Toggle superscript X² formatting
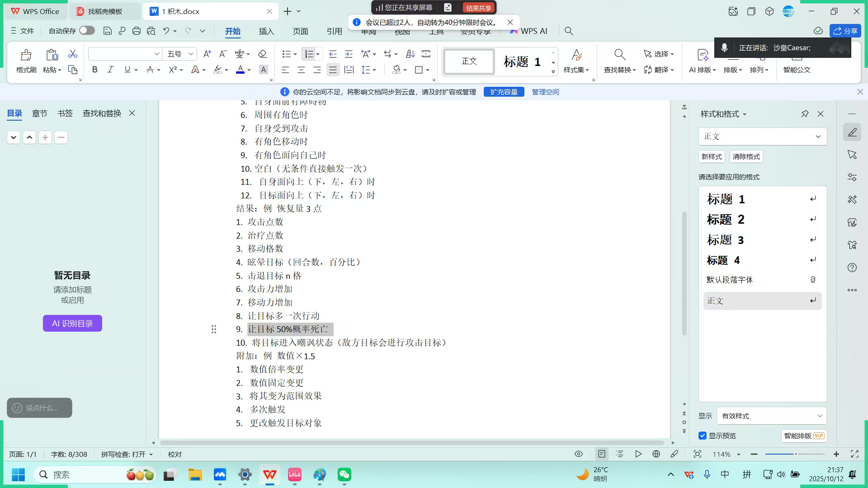Screen dimensions: 868x488 [173, 70]
